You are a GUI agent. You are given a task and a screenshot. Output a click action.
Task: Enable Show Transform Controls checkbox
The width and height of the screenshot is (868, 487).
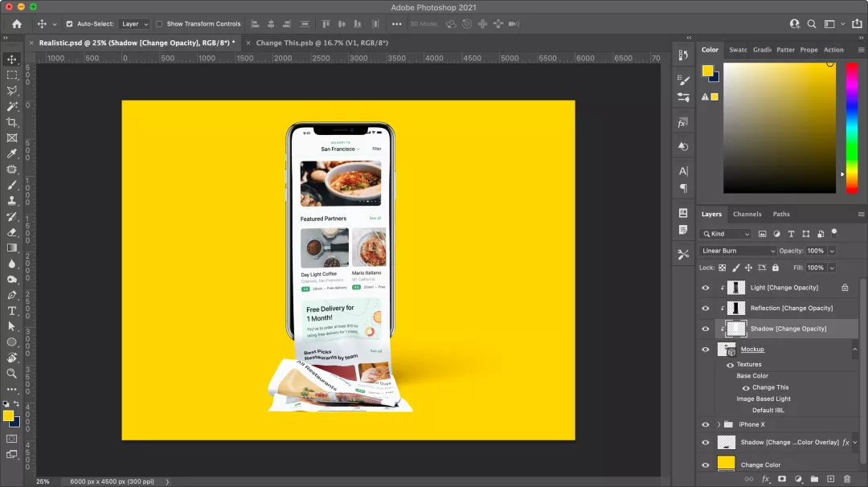coord(159,24)
